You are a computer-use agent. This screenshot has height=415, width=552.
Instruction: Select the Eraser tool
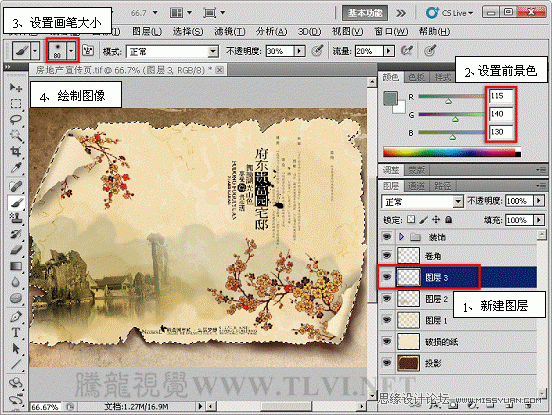click(x=15, y=250)
